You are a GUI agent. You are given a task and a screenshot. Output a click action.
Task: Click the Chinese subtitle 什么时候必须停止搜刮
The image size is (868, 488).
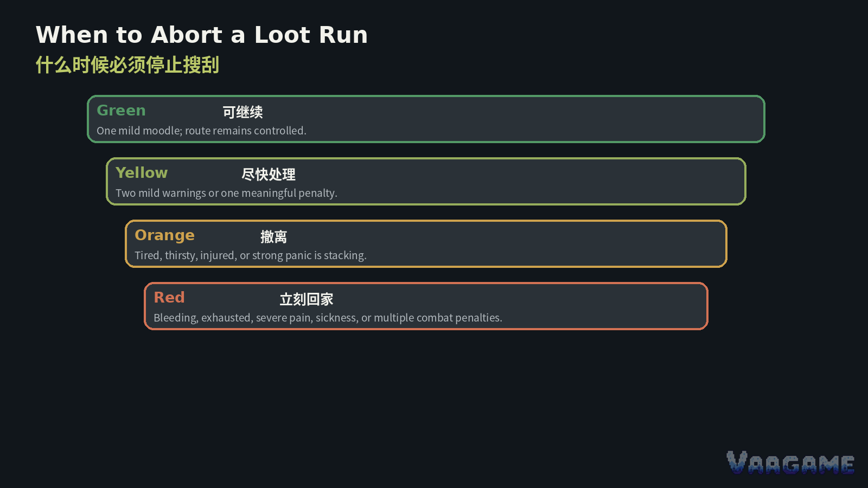pyautogui.click(x=127, y=65)
